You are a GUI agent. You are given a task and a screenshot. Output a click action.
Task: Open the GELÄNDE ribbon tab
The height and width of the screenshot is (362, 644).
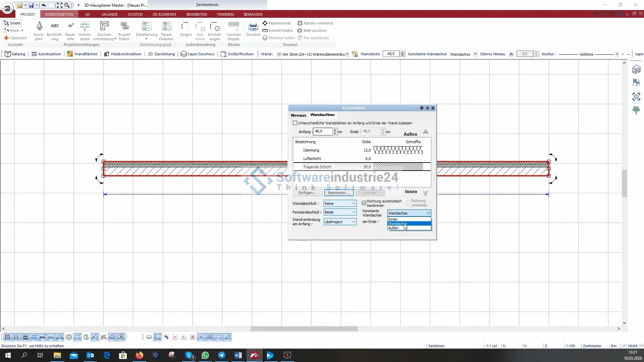(110, 14)
